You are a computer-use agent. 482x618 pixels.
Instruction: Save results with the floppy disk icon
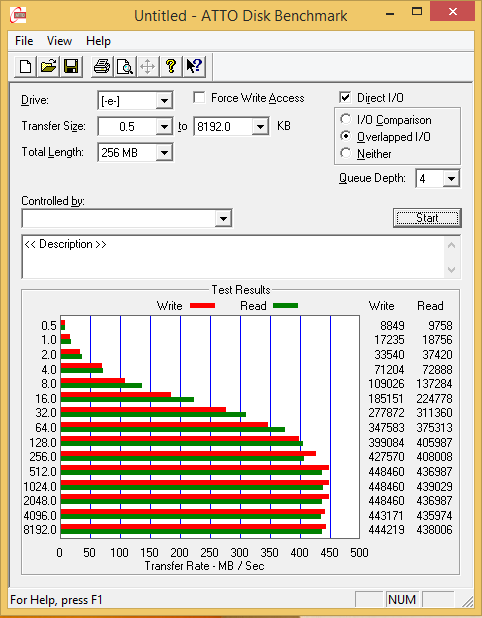tap(71, 66)
